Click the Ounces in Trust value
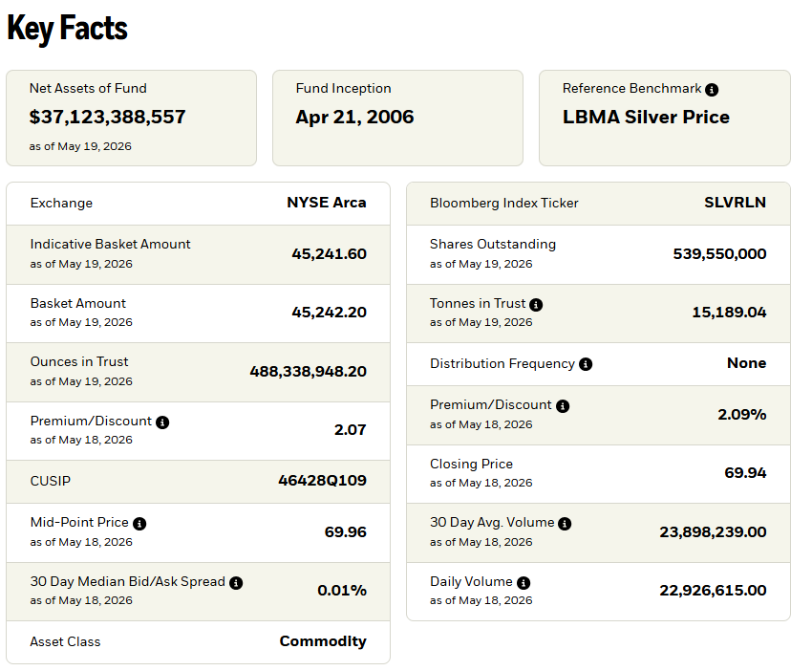Screen dimensions: 812x671 (x=309, y=372)
